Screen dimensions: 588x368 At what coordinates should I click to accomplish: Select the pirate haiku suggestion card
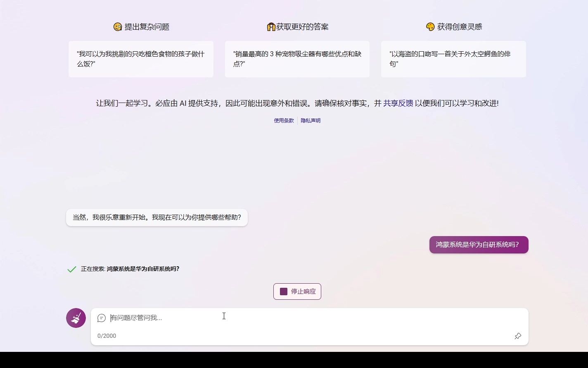tap(453, 59)
